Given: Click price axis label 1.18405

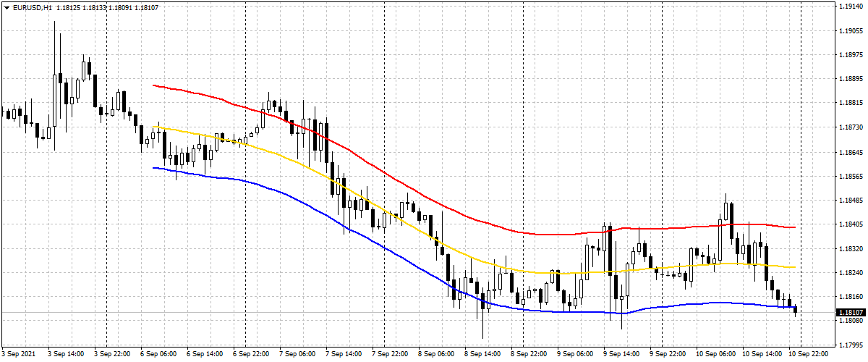Looking at the screenshot, I should point(850,224).
